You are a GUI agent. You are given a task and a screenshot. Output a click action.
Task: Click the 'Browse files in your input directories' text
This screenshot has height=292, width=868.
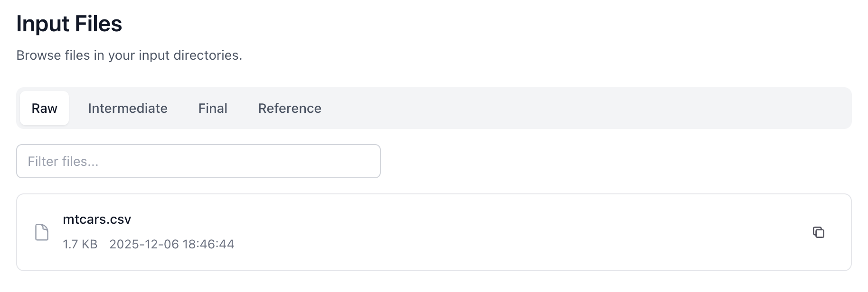[x=129, y=55]
